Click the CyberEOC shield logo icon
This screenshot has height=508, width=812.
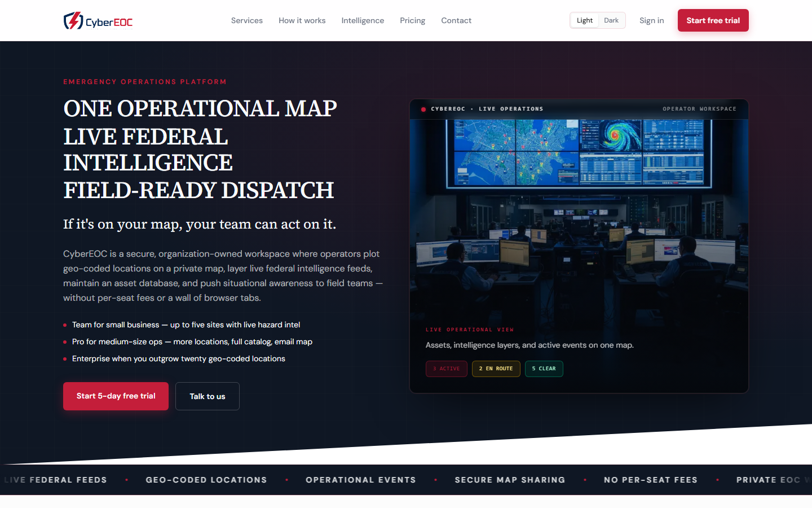pos(73,21)
